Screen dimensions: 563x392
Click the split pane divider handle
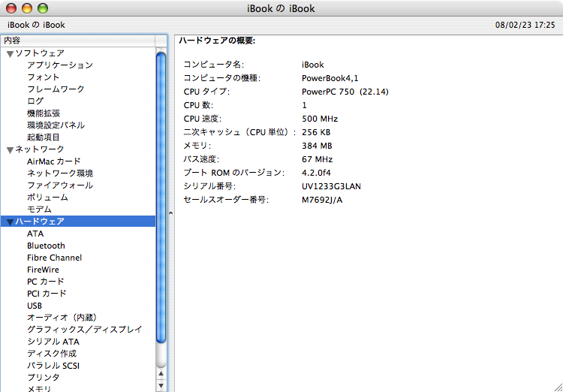coord(171,213)
